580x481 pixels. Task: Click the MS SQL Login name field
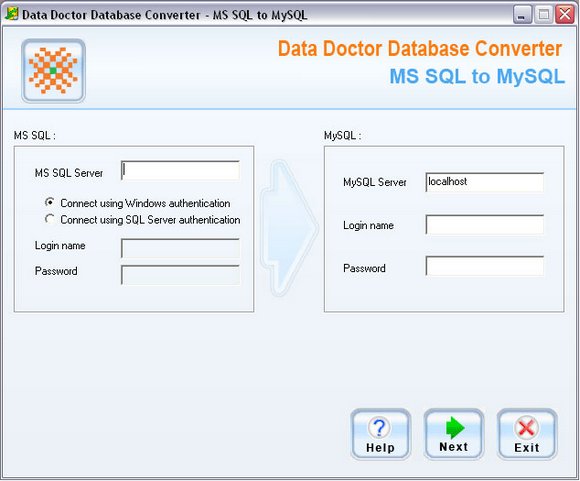(x=181, y=248)
